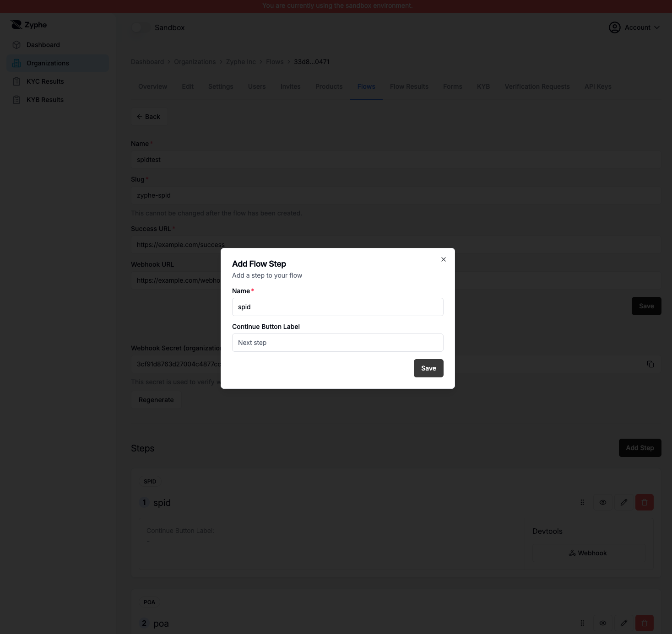Click the Continue Button Label field
672x634 pixels.
point(337,343)
